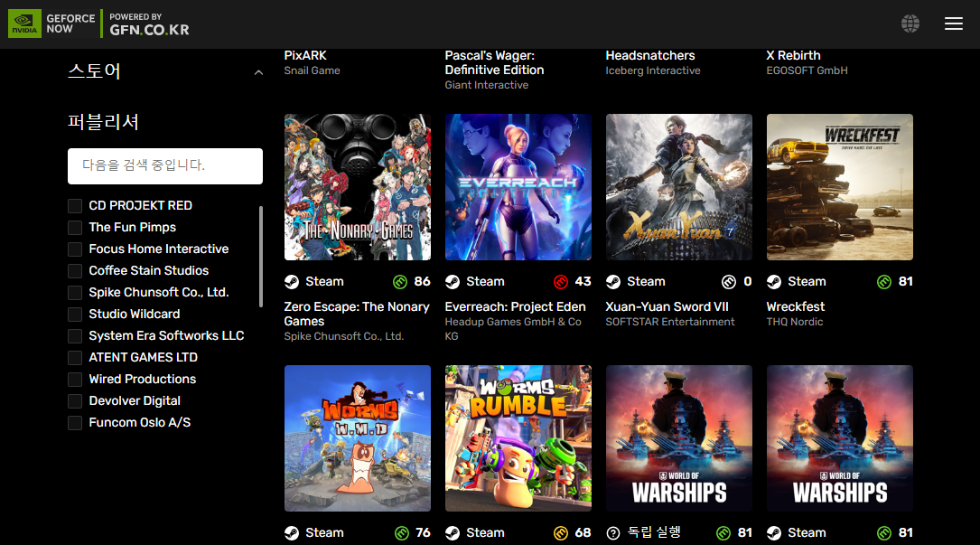Screen dimensions: 980x545
Task: Open Xuan-Yuan Sword VII title link
Action: point(667,306)
